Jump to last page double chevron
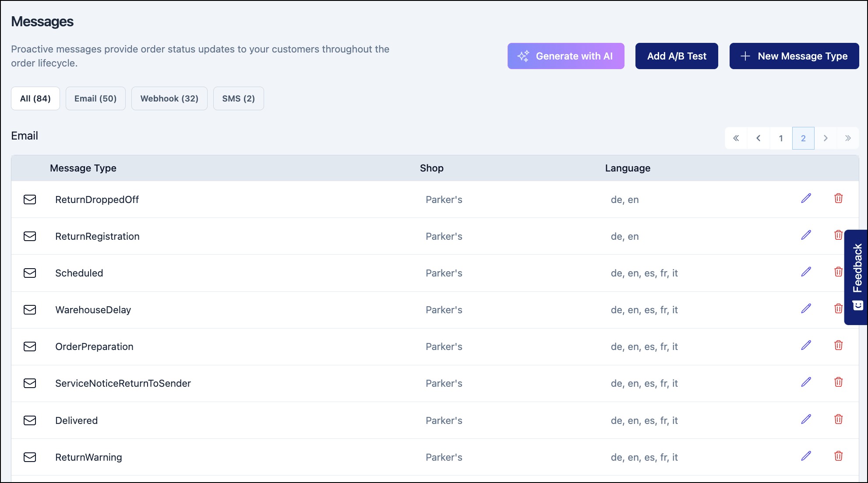868x483 pixels. click(x=848, y=138)
